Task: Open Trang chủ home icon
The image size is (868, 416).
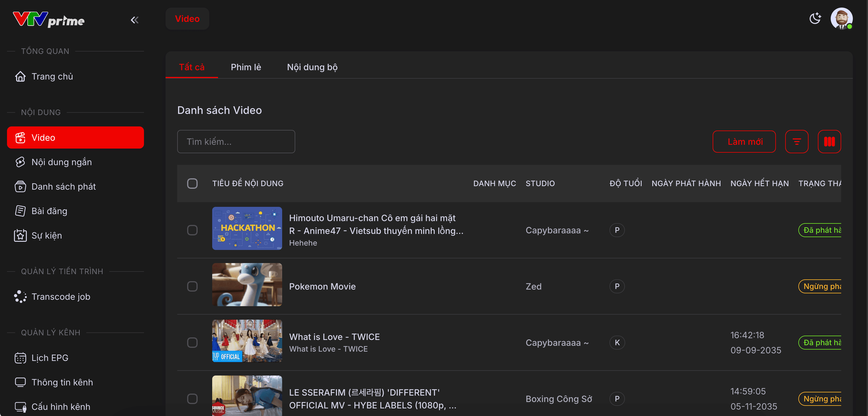Action: pos(21,76)
